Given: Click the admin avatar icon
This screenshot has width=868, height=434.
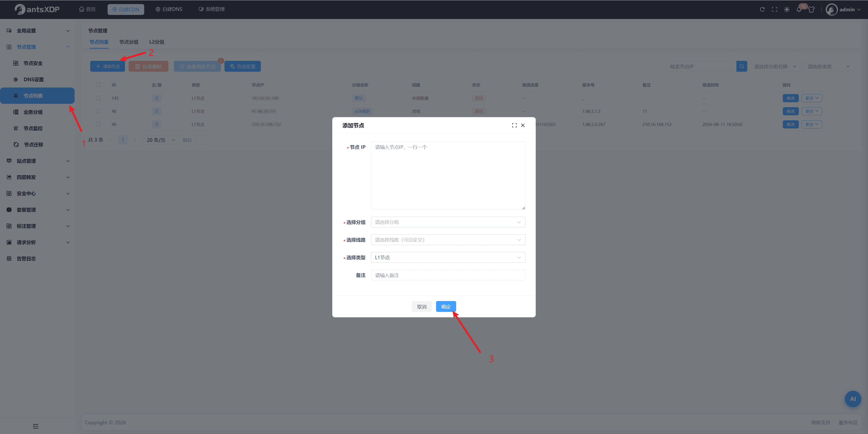Looking at the screenshot, I should point(831,9).
